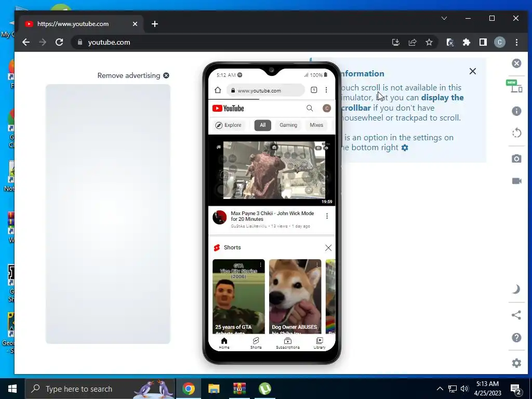Play the Max Payne 3 video thumbnail
Viewport: 532px width, 399px height.
click(x=272, y=170)
